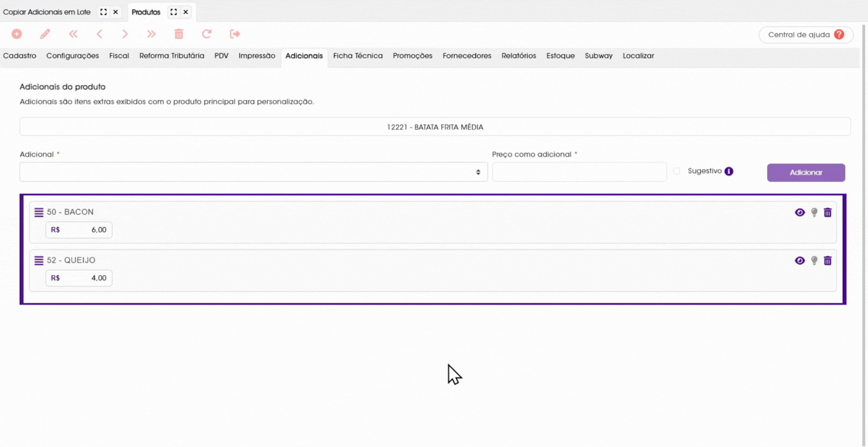Click the pencil edit icon in toolbar

(45, 34)
